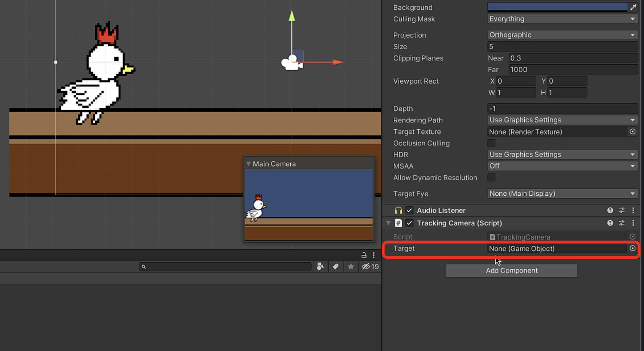Open the Target object picker circle

point(632,248)
